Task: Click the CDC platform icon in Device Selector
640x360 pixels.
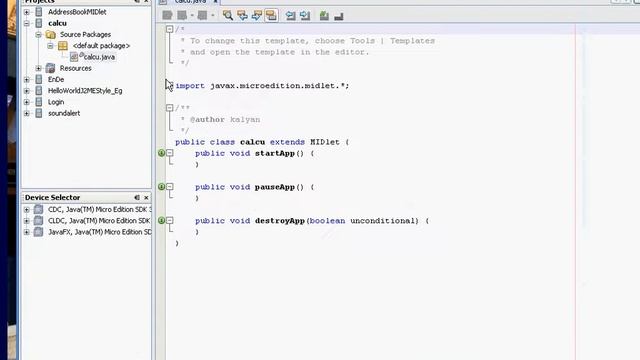Action: (38, 209)
